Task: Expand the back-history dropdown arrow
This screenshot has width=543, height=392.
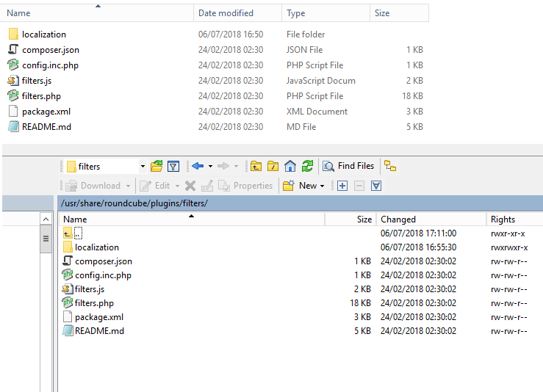Action: [x=210, y=166]
